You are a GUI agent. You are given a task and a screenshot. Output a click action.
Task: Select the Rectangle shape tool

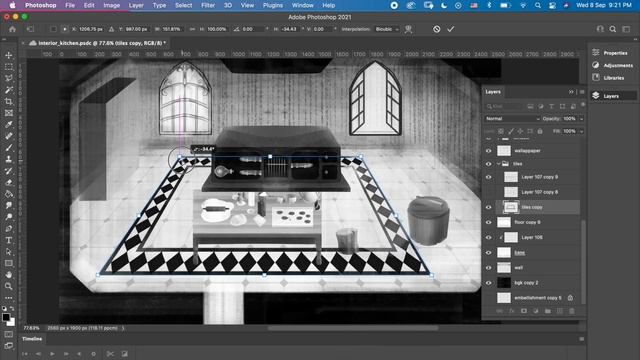[x=9, y=263]
